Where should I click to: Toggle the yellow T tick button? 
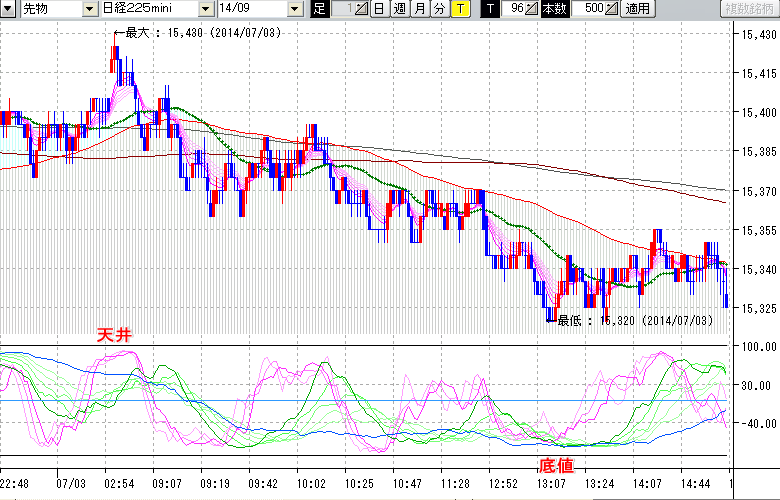[x=459, y=9]
